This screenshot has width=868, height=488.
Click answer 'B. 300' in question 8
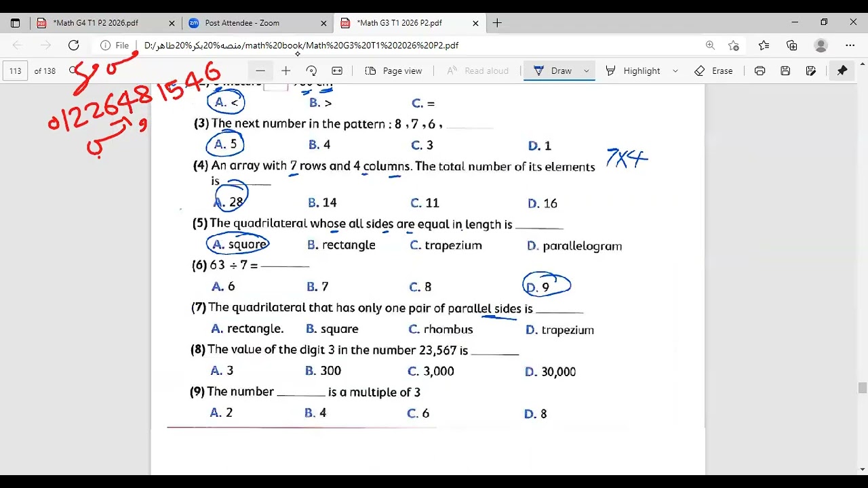coord(323,371)
